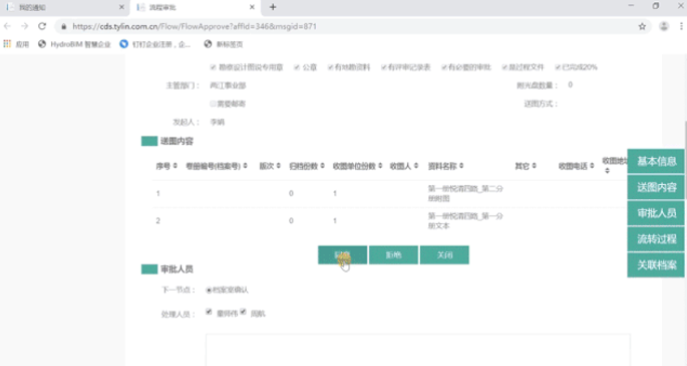Click the 审批人员 section heading
The image size is (687, 366).
point(177,269)
